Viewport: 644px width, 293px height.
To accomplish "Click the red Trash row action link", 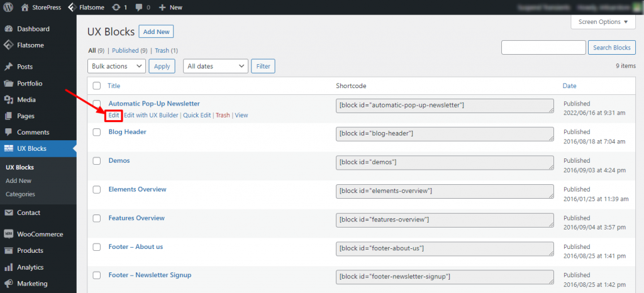I will pos(223,115).
